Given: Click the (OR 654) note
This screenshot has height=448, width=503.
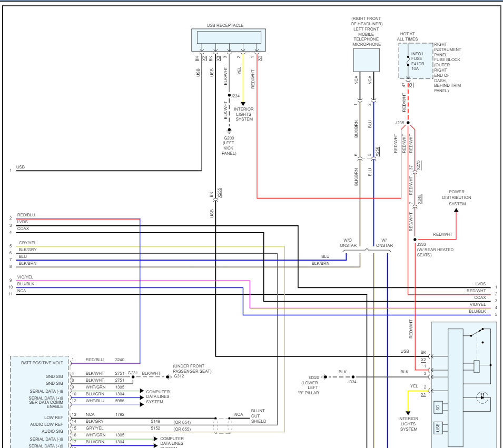Looking at the screenshot, I should click(x=182, y=422).
